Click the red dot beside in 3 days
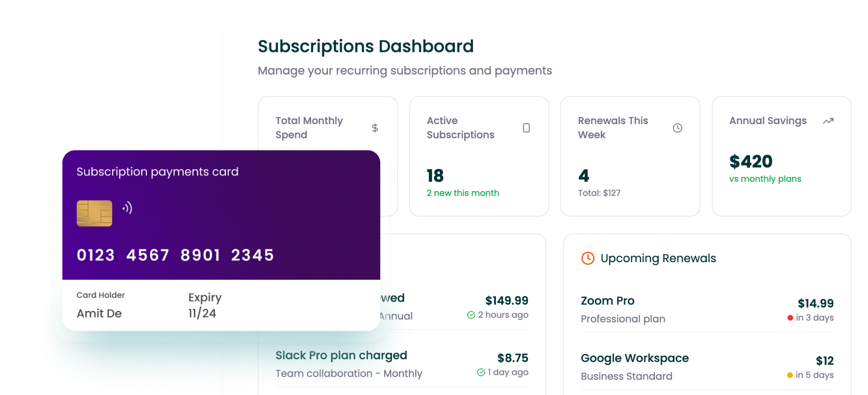Viewport: 868px width, 395px height. click(790, 318)
